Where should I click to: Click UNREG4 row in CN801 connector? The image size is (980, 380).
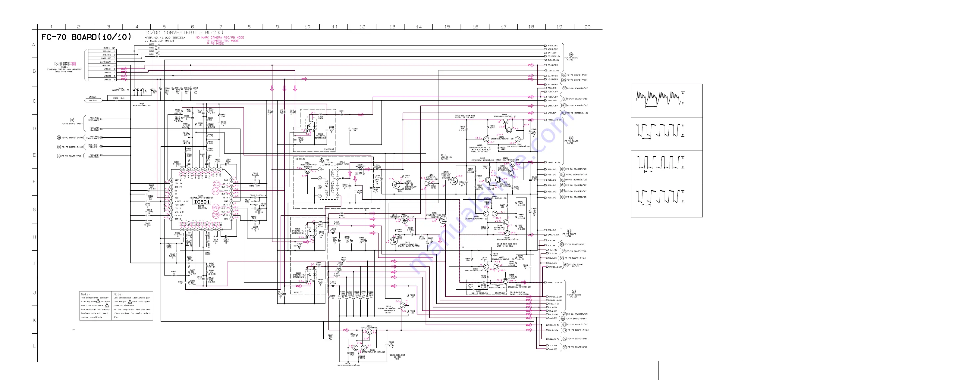click(102, 69)
